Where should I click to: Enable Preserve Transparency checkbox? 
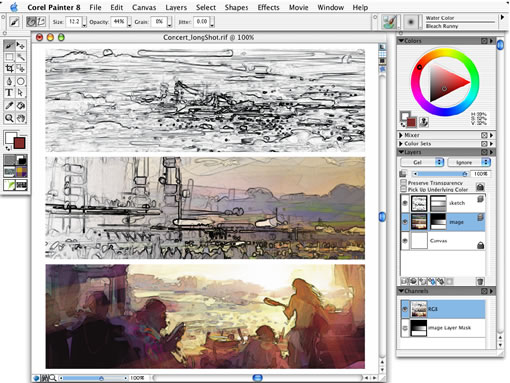tap(403, 183)
